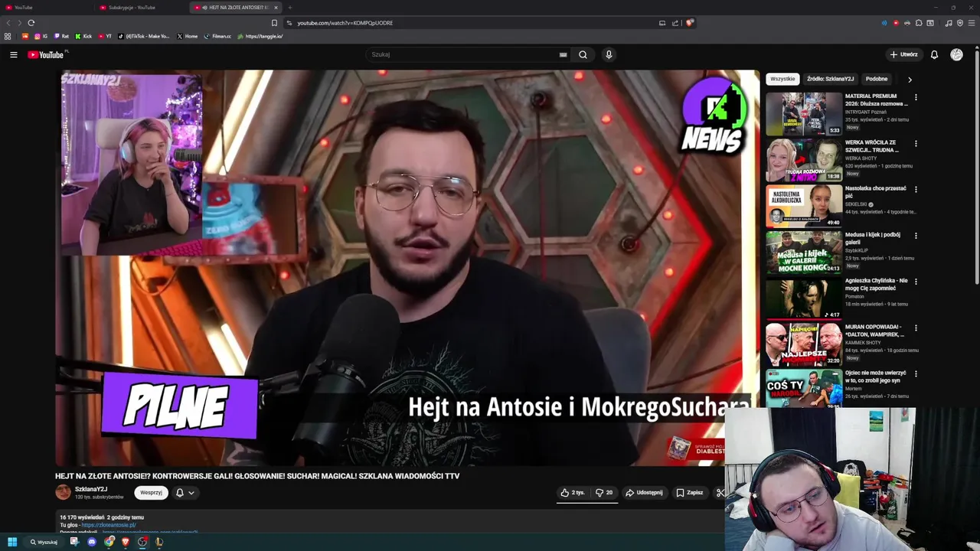
Task: Select the Podobne filter chip
Action: pyautogui.click(x=877, y=79)
